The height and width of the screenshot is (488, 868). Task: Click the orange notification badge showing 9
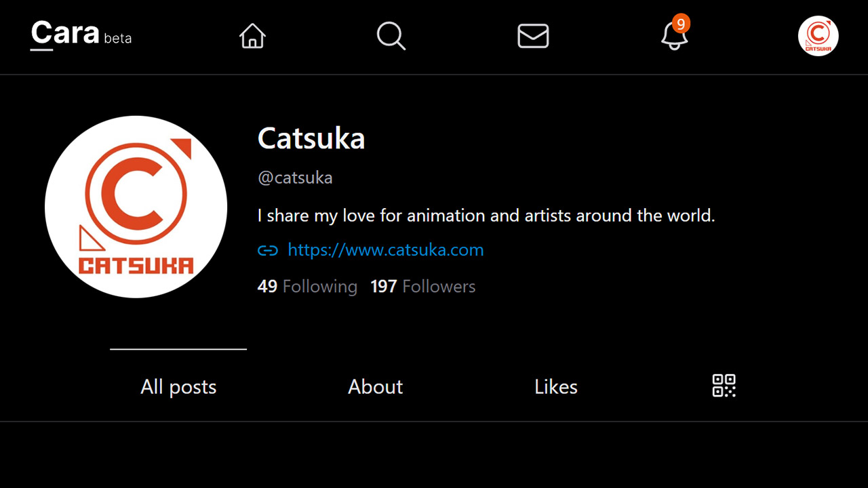point(681,24)
